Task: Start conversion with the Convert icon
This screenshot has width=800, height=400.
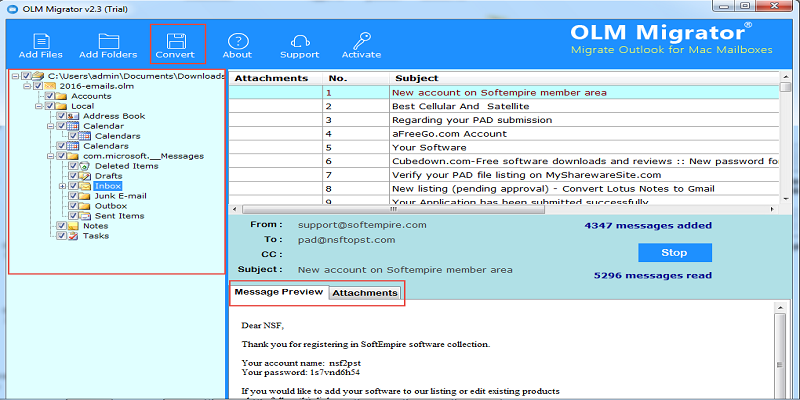Action: 177,41
